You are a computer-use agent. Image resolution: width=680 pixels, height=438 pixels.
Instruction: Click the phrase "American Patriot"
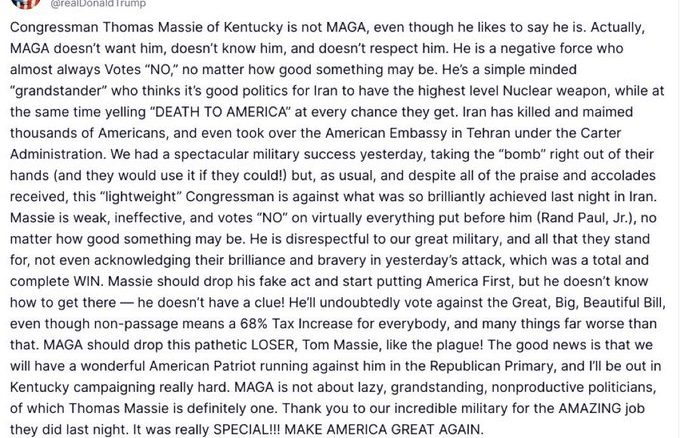pyautogui.click(x=203, y=366)
